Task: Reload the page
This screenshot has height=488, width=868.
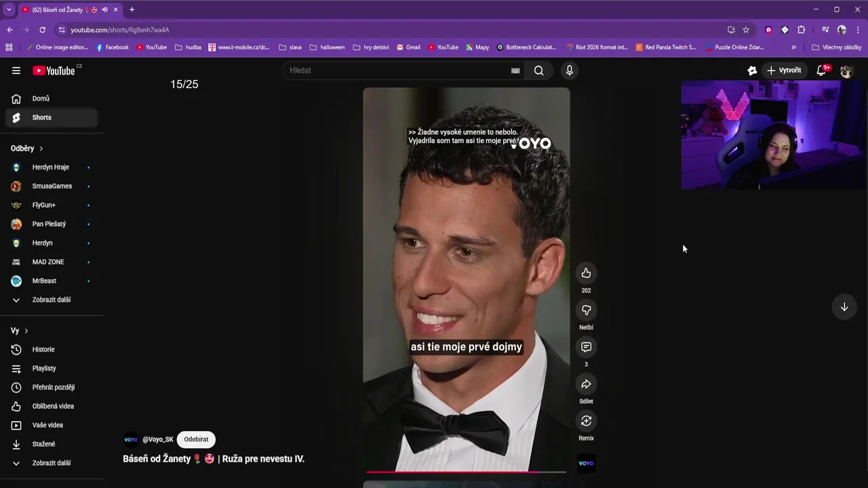Action: pos(42,30)
